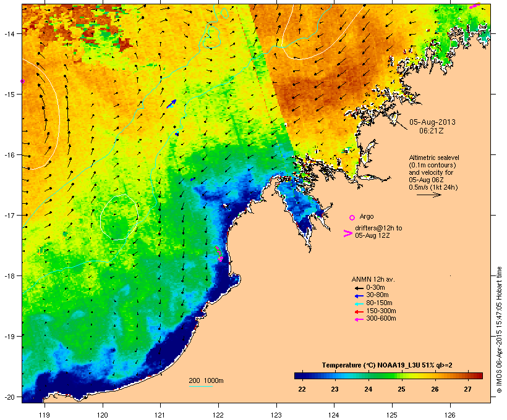Click the magenta drifters arrowhead legend symbol
This screenshot has height=420, width=507.
[347, 233]
